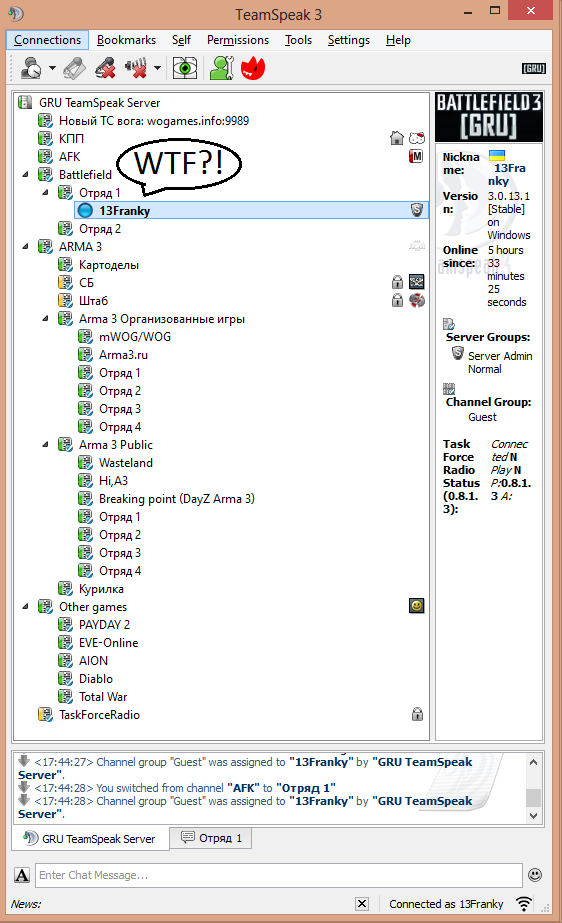Select the Курилка channel

coord(101,589)
